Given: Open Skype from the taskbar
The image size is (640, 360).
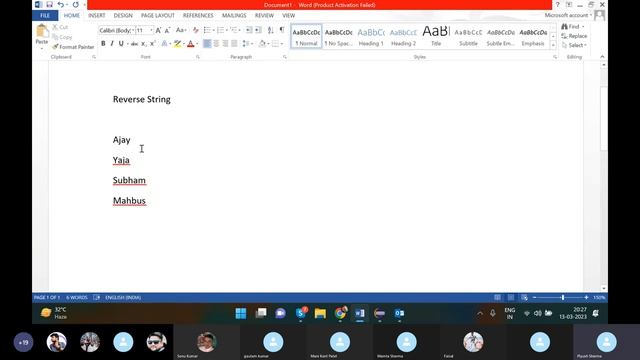Looking at the screenshot, I should pyautogui.click(x=301, y=313).
